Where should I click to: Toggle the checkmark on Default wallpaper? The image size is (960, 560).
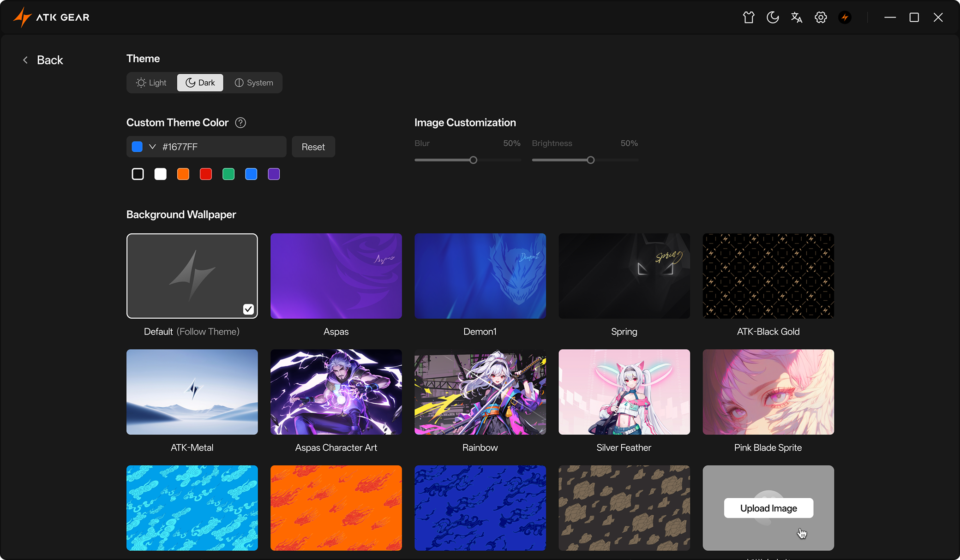click(248, 309)
